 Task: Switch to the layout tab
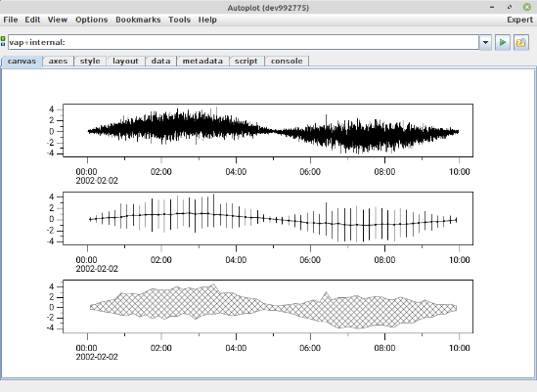(125, 61)
